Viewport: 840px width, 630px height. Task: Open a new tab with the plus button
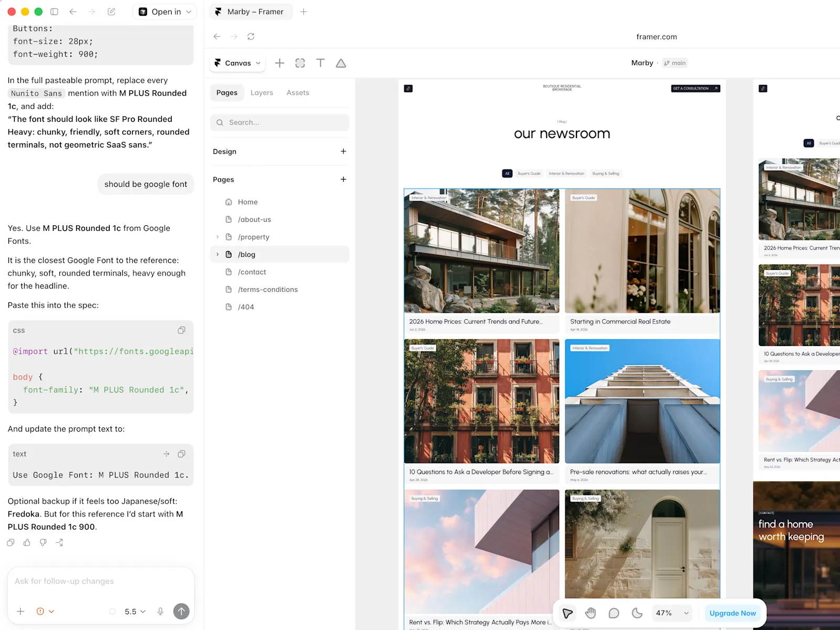[303, 12]
